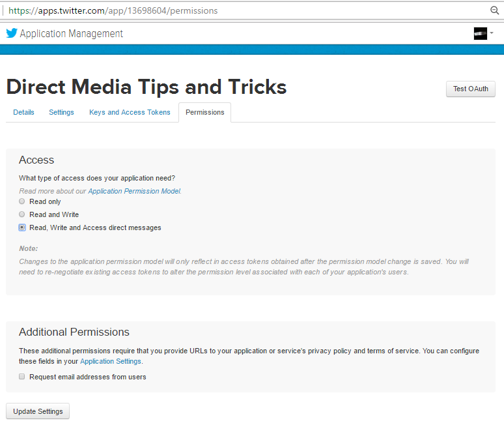Click the Update Settings button

[x=38, y=411]
